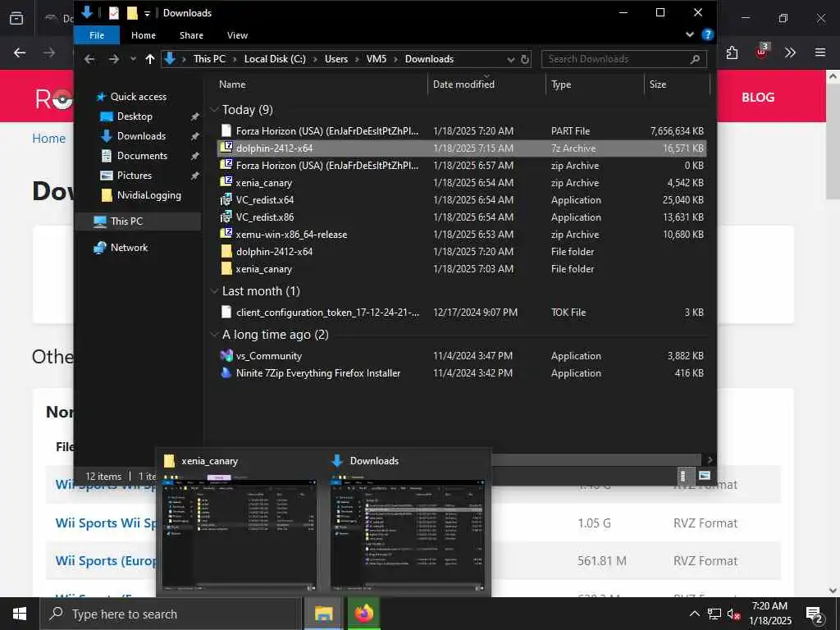This screenshot has height=630, width=840.
Task: Open recent locations dropdown arrow
Action: pos(133,59)
